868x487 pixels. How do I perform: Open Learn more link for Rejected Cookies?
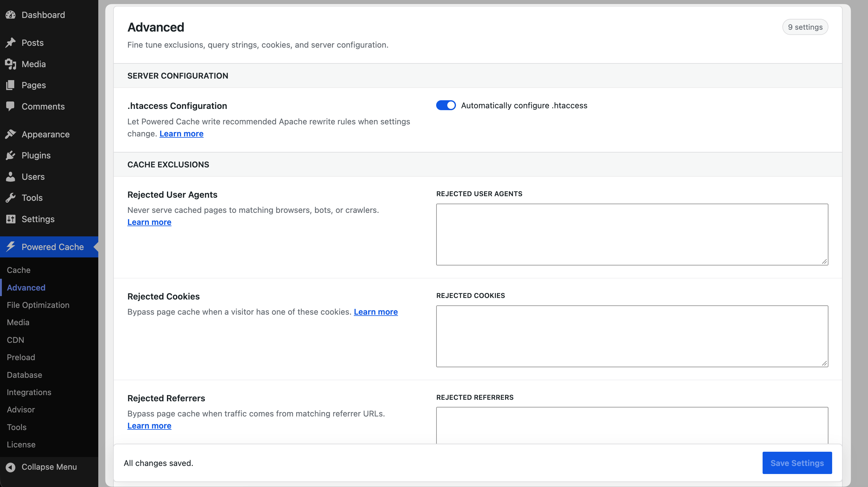(376, 312)
